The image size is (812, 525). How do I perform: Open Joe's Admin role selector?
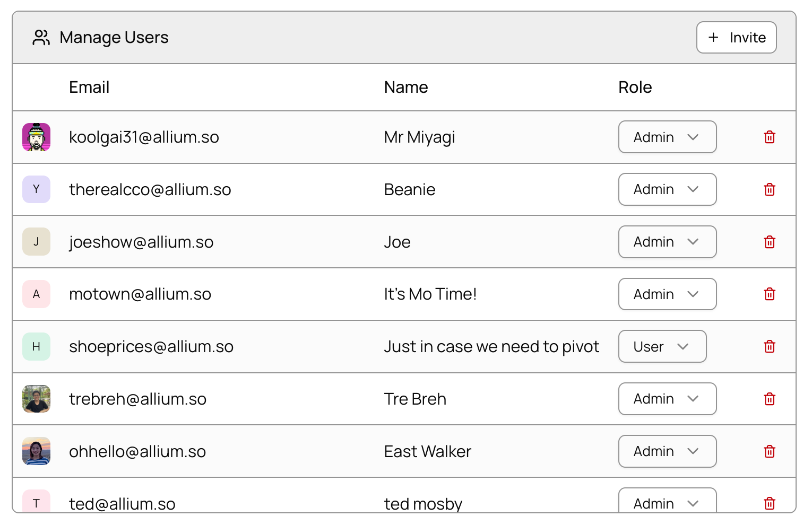(667, 242)
